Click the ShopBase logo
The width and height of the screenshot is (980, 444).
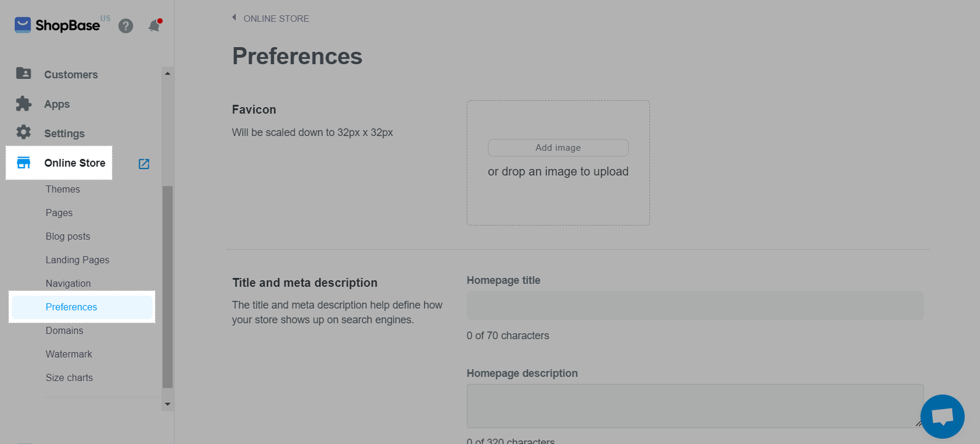pos(58,25)
